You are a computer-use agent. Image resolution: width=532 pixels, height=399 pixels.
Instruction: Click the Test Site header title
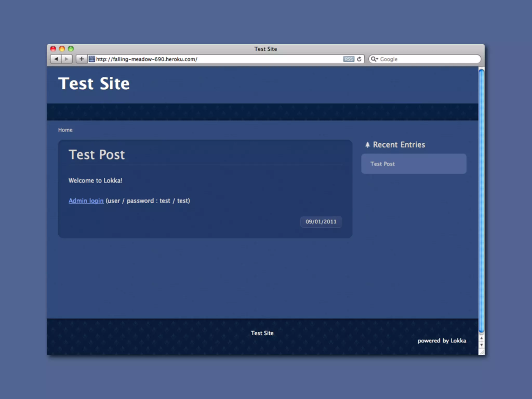(x=94, y=84)
